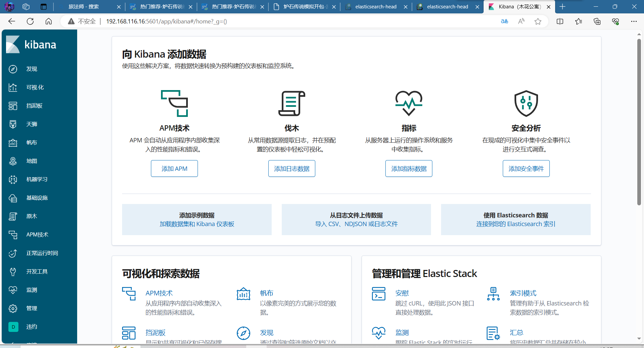This screenshot has height=348, width=644.
Task: Click the Console (安慰) terminal icon
Action: click(379, 294)
